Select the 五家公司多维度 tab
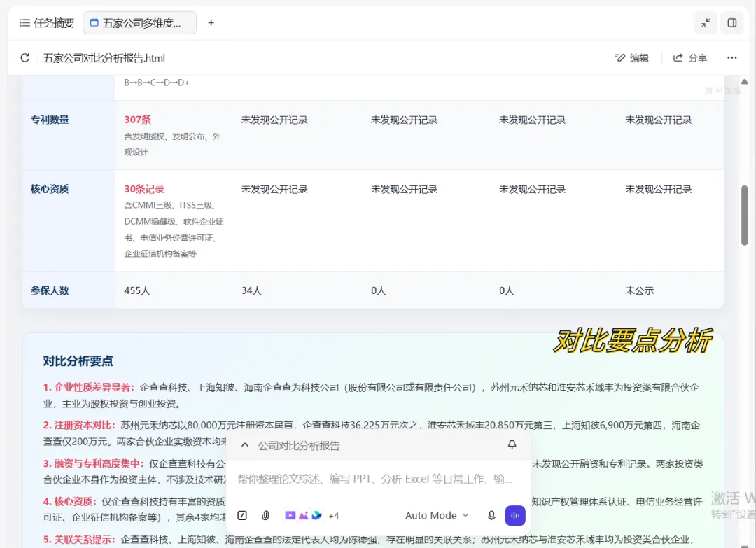The width and height of the screenshot is (756, 548). [139, 22]
